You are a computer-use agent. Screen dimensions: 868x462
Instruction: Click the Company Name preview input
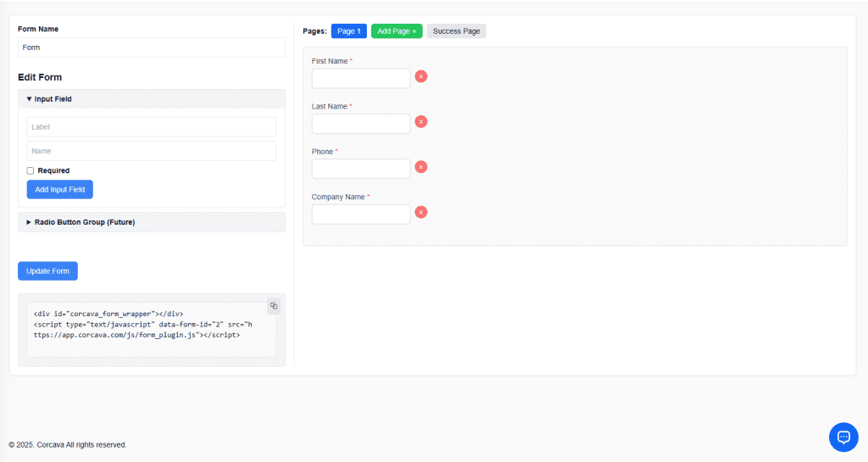pyautogui.click(x=361, y=214)
